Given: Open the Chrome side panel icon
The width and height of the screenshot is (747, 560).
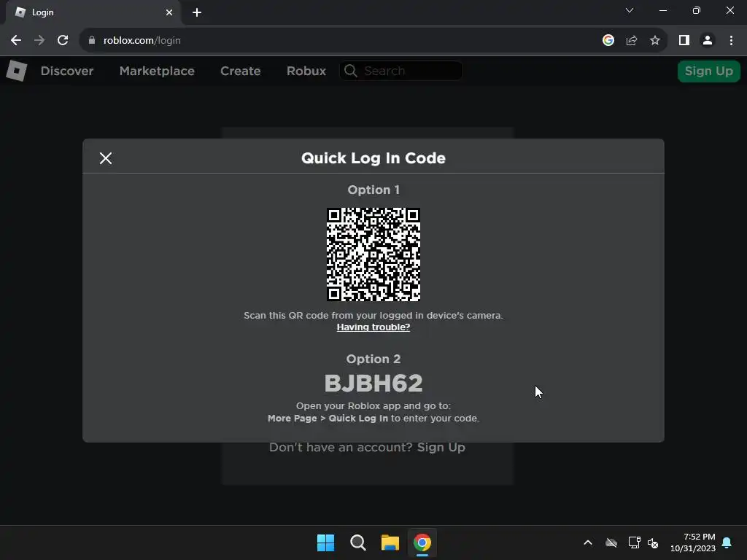Looking at the screenshot, I should point(684,41).
